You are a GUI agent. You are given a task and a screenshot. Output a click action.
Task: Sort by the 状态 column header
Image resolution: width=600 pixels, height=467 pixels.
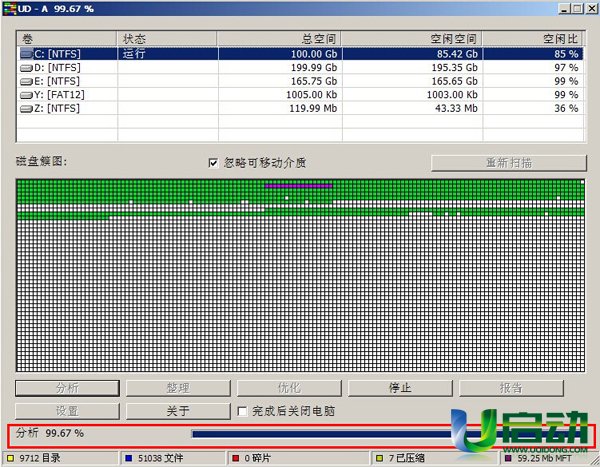167,39
